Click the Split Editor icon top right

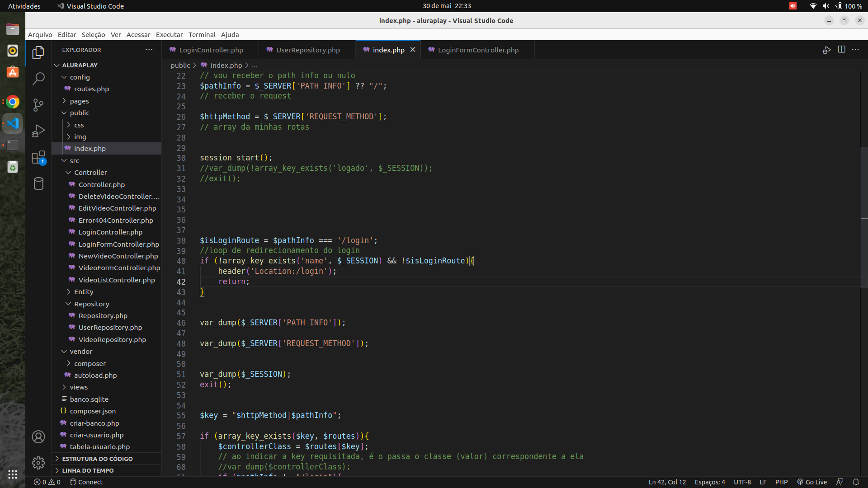click(841, 49)
